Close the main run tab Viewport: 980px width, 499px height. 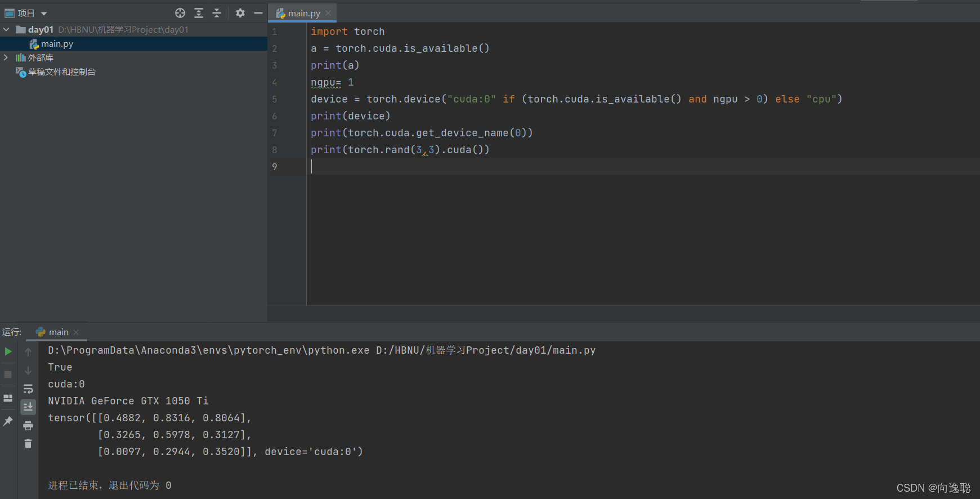tap(76, 332)
